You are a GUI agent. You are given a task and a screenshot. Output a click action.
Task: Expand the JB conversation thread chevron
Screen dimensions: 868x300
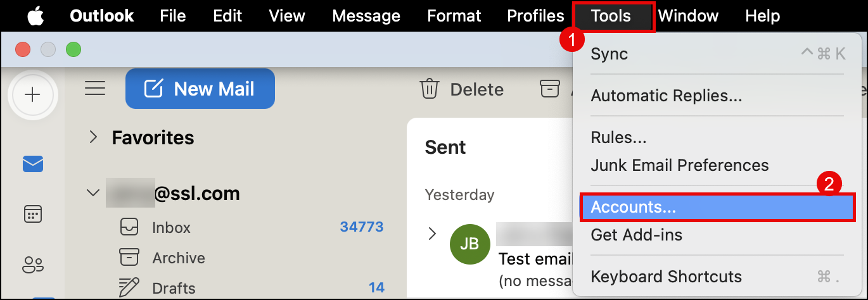[x=433, y=234]
